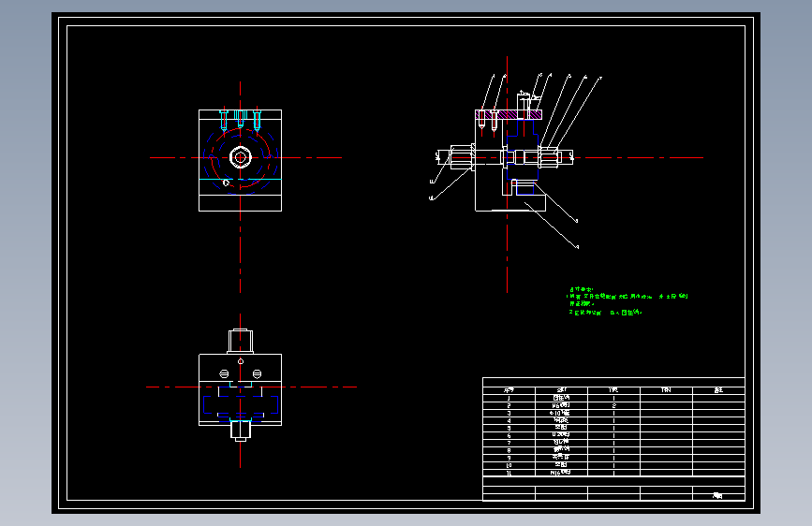Click the quantity value 2 in parts list

click(614, 406)
